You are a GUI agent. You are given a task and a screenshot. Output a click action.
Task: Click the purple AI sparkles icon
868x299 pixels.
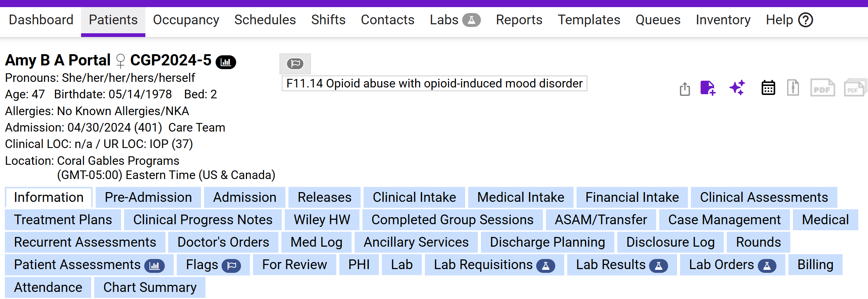tap(737, 88)
